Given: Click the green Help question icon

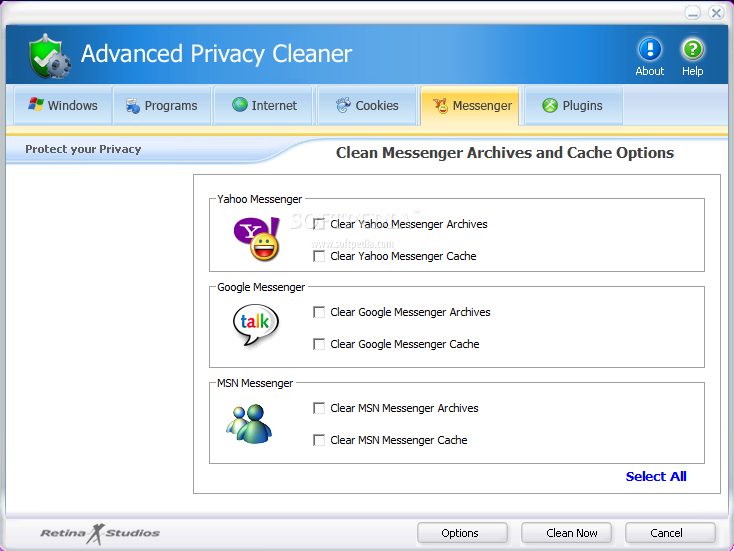Looking at the screenshot, I should pyautogui.click(x=692, y=49).
